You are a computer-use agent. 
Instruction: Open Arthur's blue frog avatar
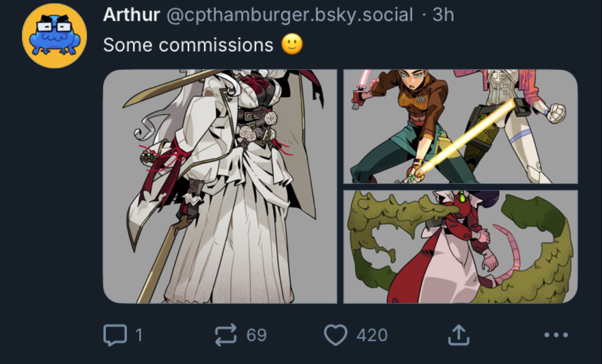coord(54,36)
